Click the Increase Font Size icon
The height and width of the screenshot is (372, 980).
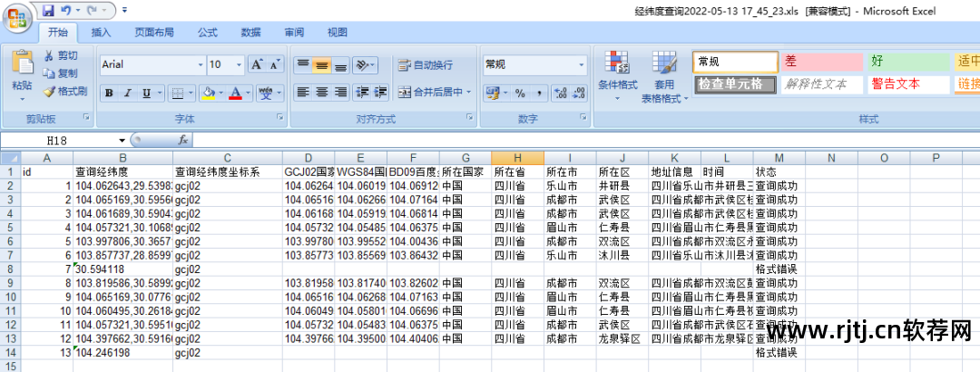click(257, 64)
